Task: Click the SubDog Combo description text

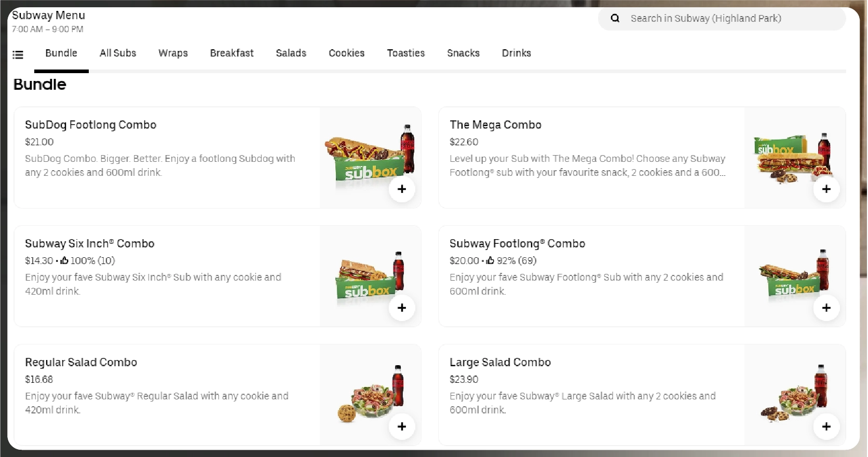Action: pyautogui.click(x=160, y=166)
